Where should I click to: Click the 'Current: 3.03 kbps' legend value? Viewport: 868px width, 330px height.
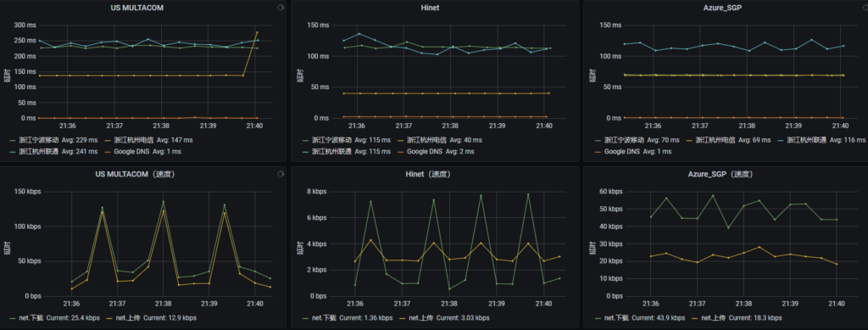pos(463,318)
